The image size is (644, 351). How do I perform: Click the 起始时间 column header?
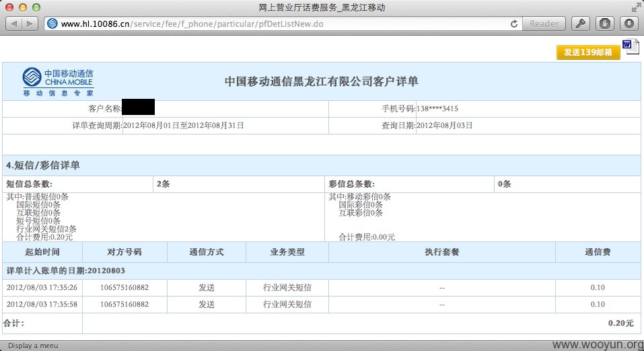[x=42, y=252]
